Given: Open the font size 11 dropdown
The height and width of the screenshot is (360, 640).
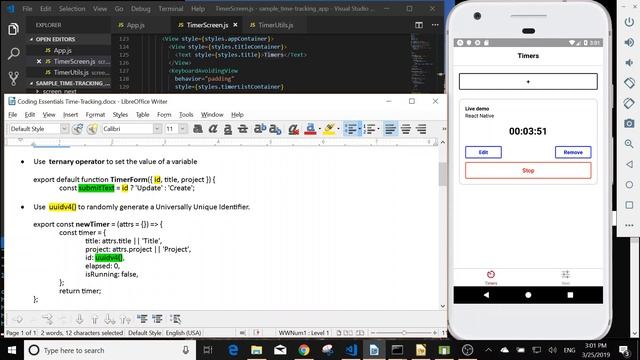Looking at the screenshot, I should [x=182, y=129].
